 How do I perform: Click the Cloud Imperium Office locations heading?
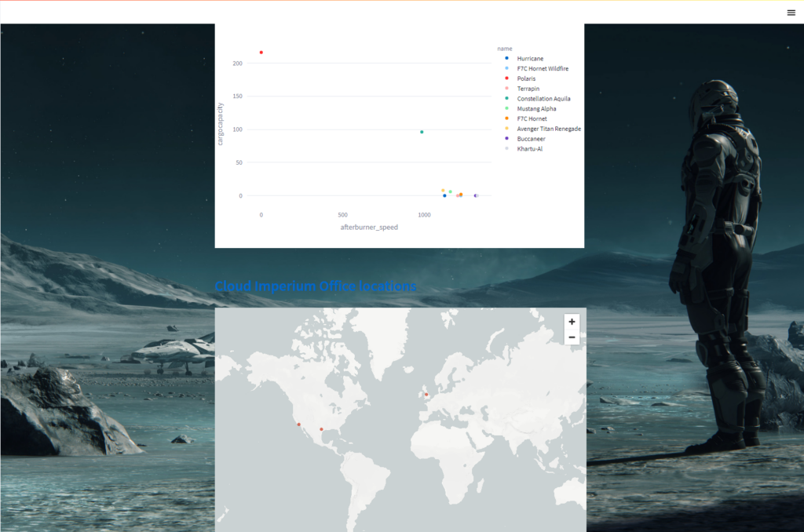tap(316, 286)
